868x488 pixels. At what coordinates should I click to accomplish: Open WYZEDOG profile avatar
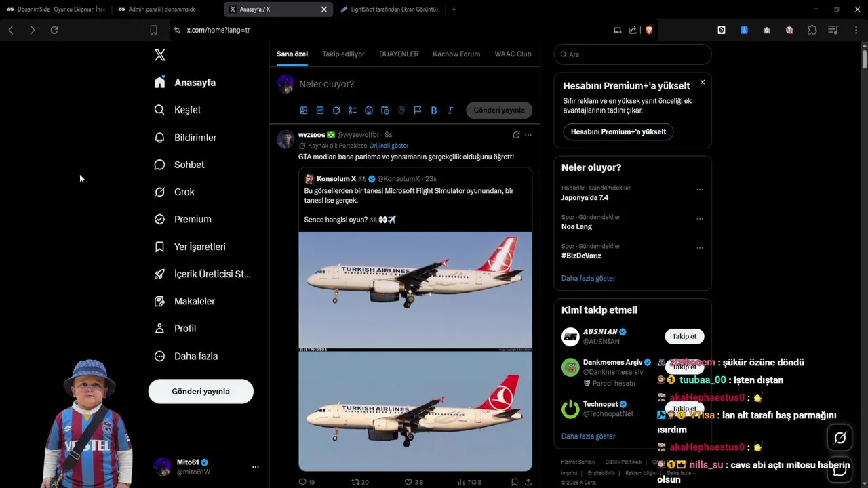pyautogui.click(x=285, y=140)
